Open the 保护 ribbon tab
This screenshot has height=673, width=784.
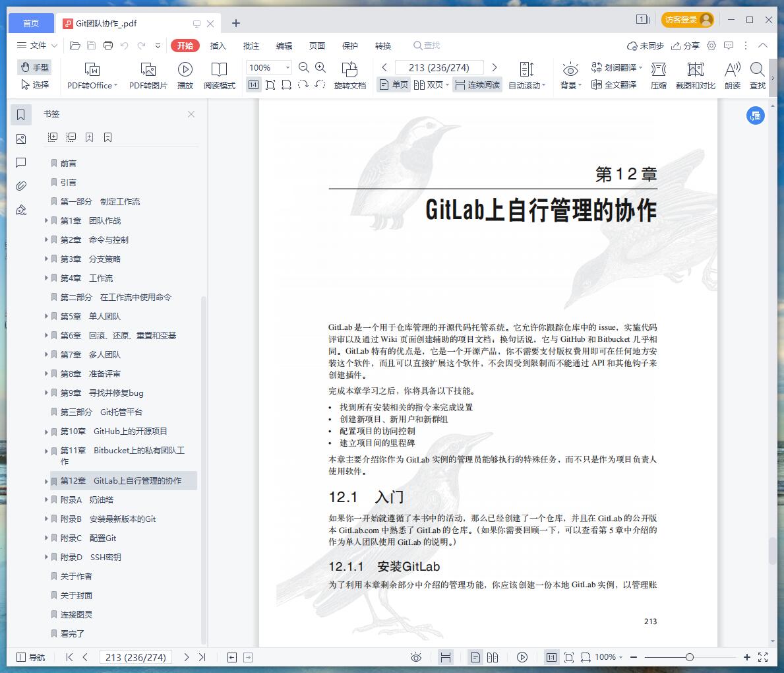pyautogui.click(x=350, y=46)
